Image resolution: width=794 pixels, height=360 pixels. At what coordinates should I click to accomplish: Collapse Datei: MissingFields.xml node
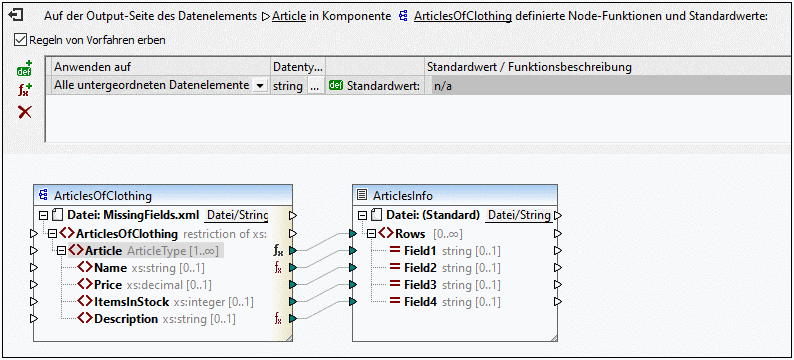pos(44,216)
